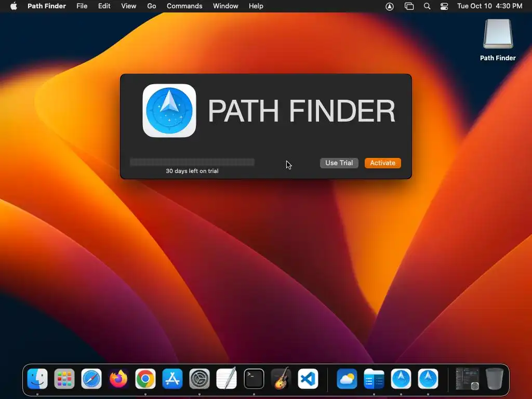Launch Terminal from the Dock
The width and height of the screenshot is (532, 399).
click(254, 379)
